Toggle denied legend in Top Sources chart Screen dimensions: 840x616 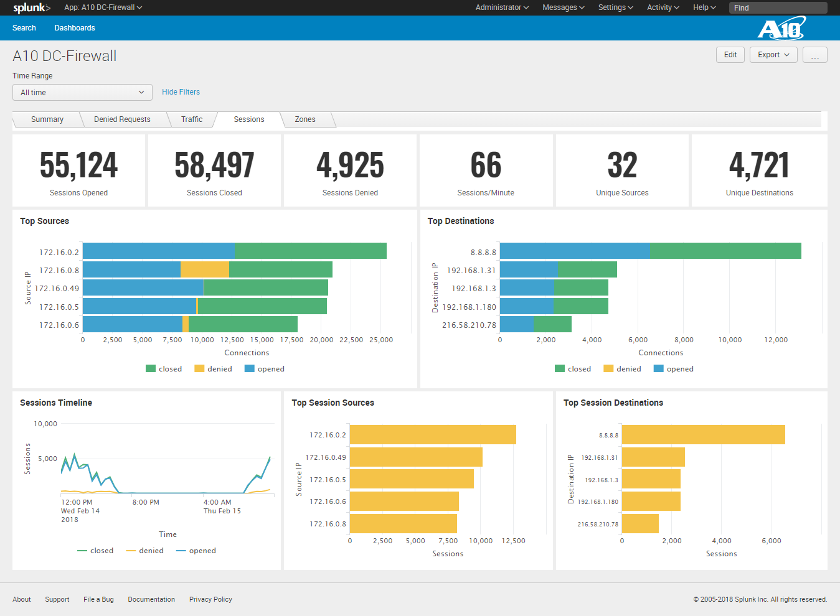213,369
